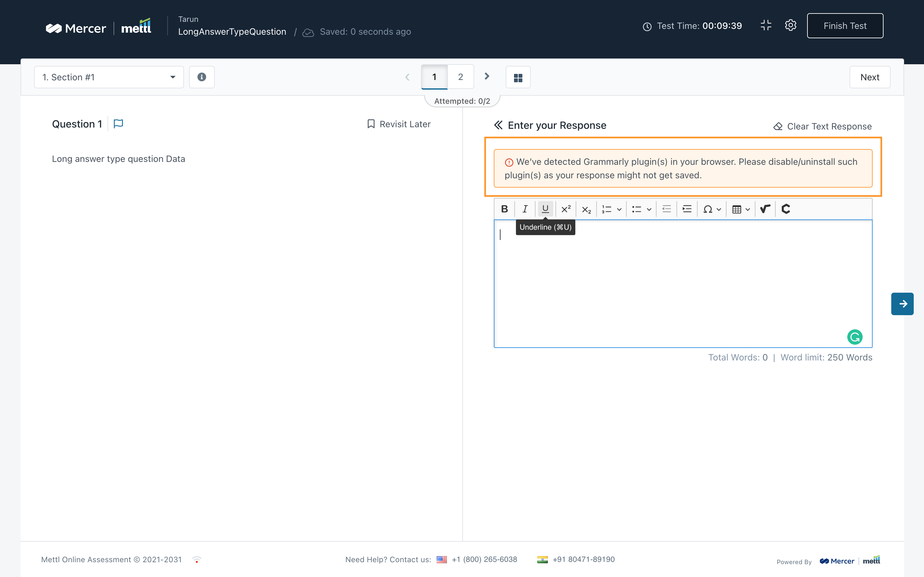Toggle bold formatting in editor toolbar
Screen dimensions: 924x577
504,209
